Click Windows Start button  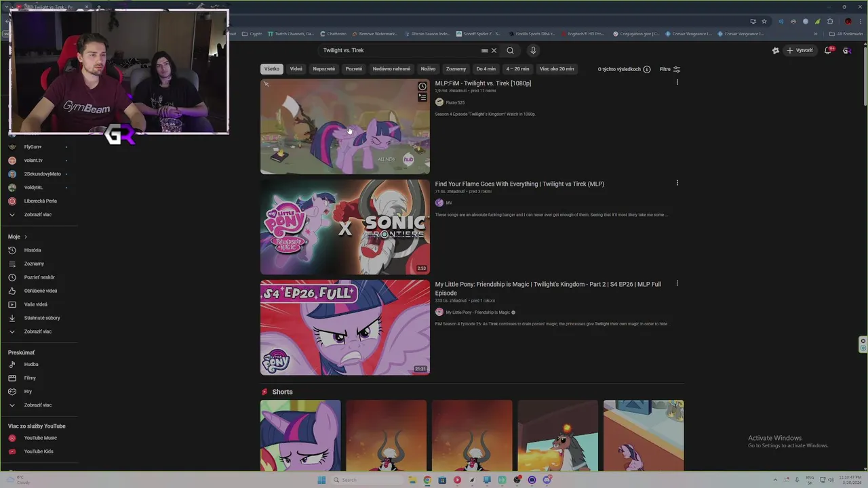pos(321,480)
